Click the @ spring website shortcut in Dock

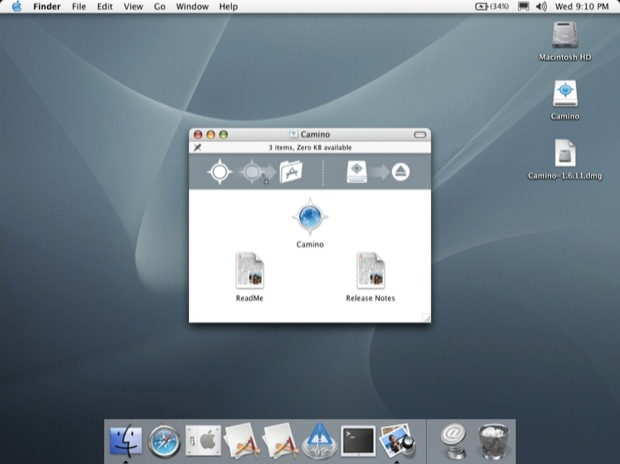453,441
